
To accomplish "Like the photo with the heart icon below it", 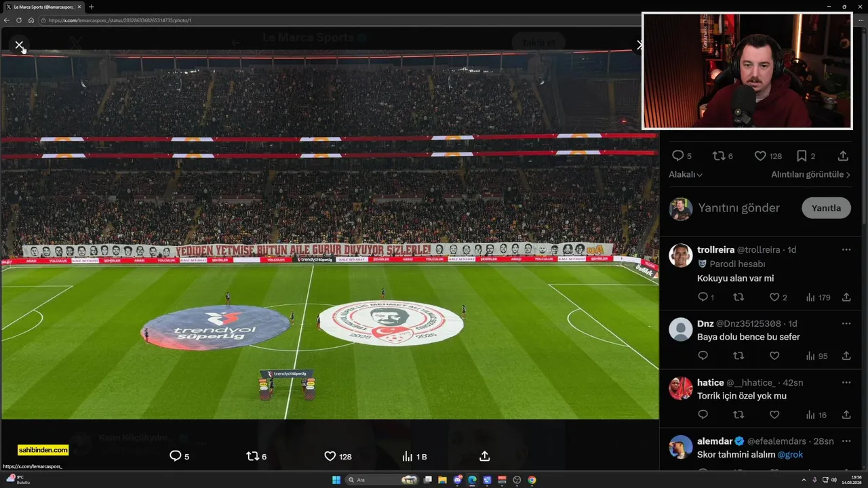I will (330, 456).
